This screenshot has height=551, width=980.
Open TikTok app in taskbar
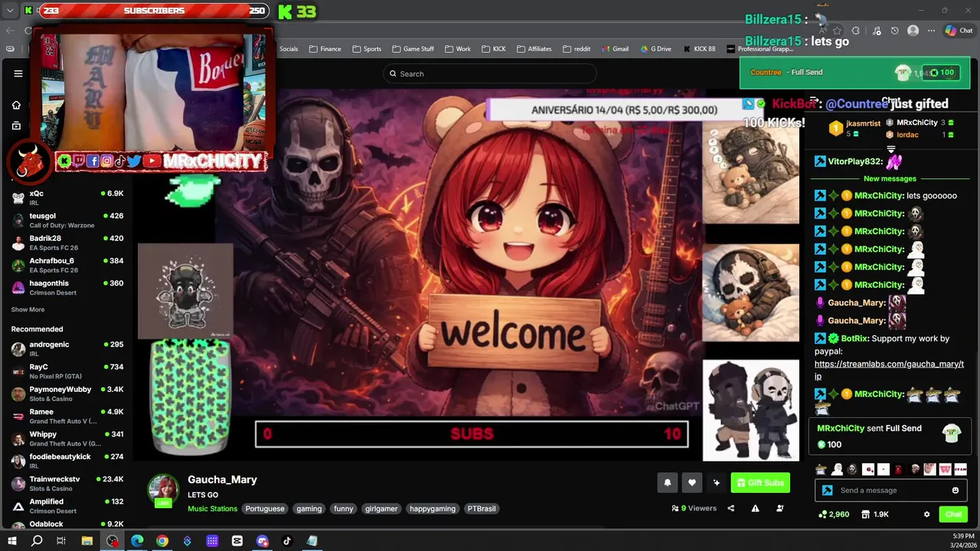point(287,541)
